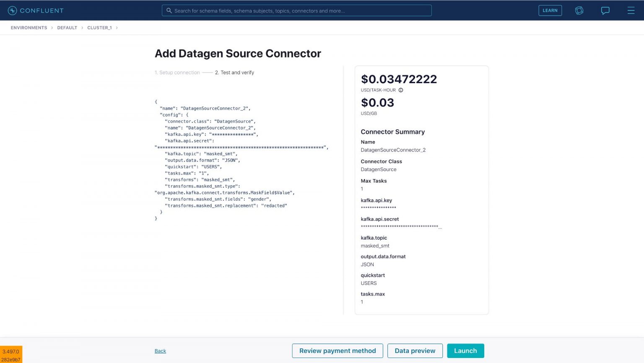Expand the chevron after ENVIRONMENTS breadcrumb
644x363 pixels.
click(51, 28)
